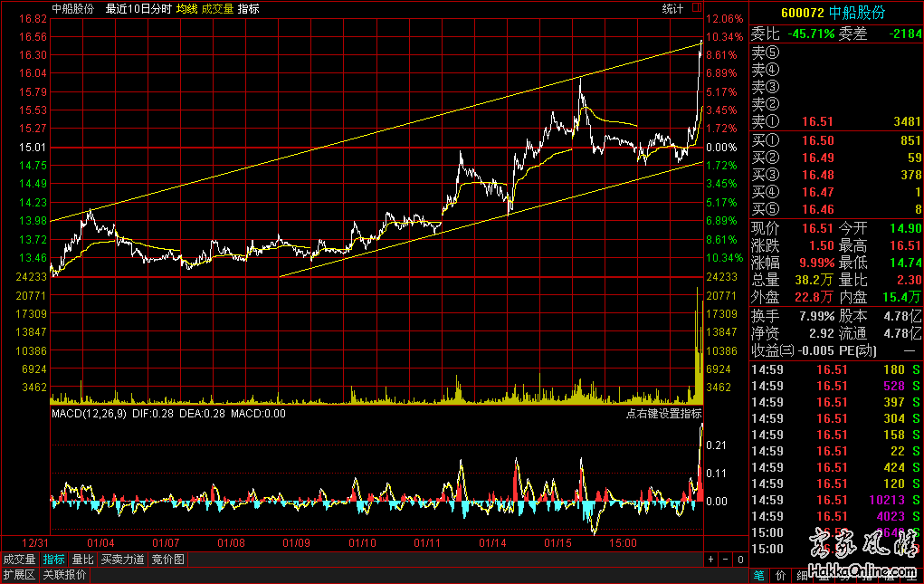Screen dimensions: 924x584
Task: Click the 外盘 value 22.8万
Action: 814,297
